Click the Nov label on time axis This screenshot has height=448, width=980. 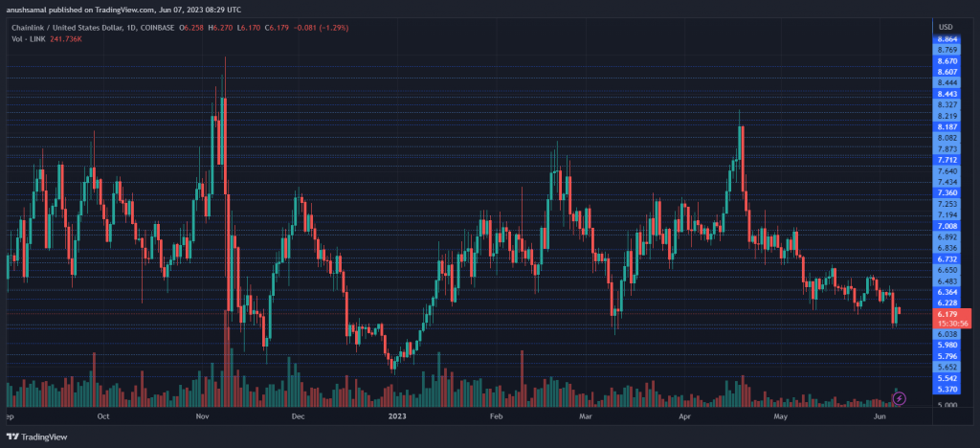point(202,417)
